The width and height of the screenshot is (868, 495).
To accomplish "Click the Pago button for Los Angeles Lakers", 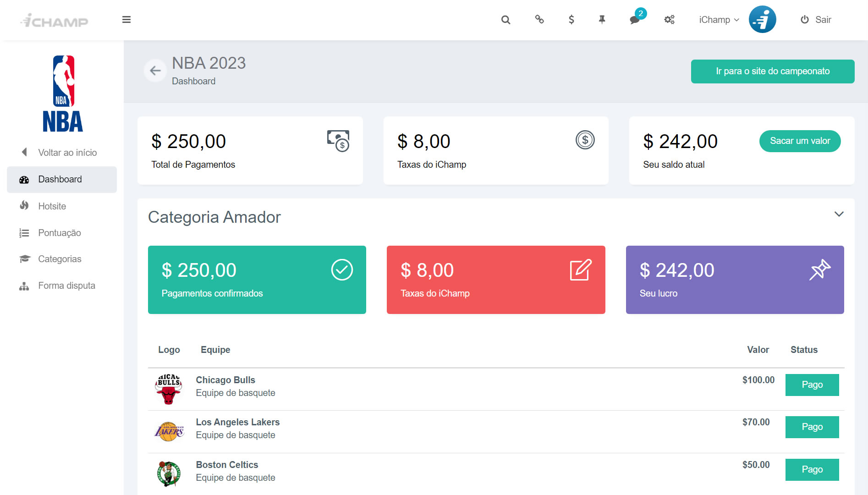I will coord(812,427).
